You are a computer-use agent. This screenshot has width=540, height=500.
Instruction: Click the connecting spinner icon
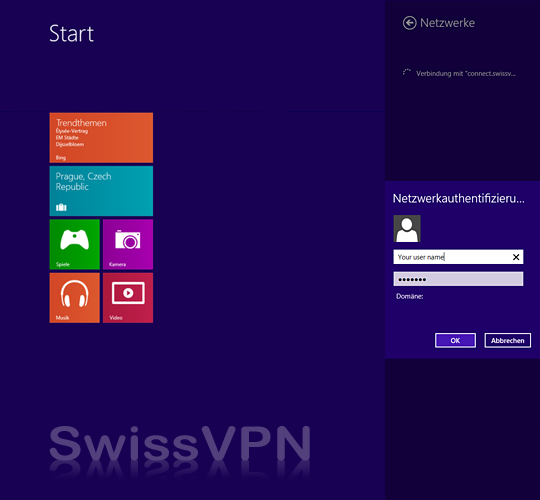click(x=407, y=73)
